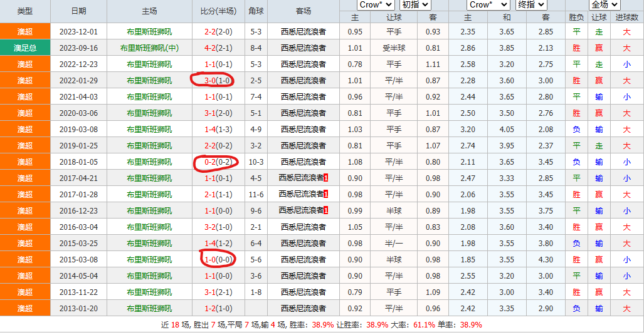
Task: Click handicap 半球 on 2016-12-23 row
Action: tap(394, 211)
